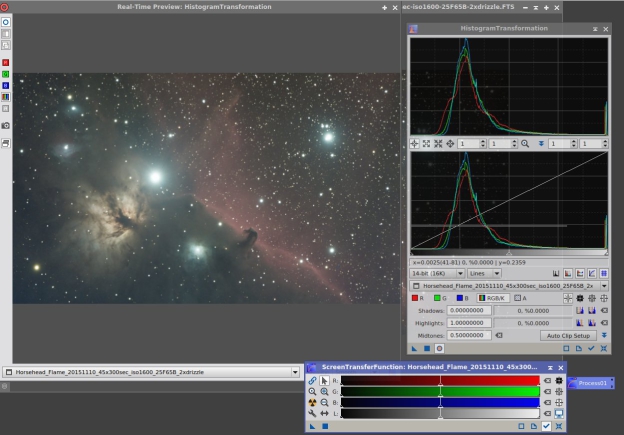This screenshot has height=435, width=624.
Task: Click the red R channel midtones slider
Action: (440, 381)
